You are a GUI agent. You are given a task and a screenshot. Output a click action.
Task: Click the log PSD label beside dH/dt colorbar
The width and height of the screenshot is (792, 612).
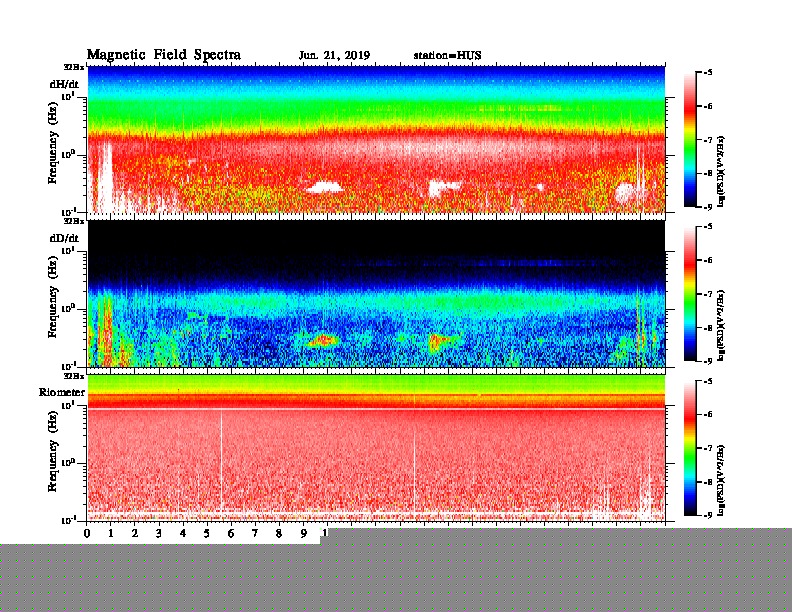coord(721,171)
